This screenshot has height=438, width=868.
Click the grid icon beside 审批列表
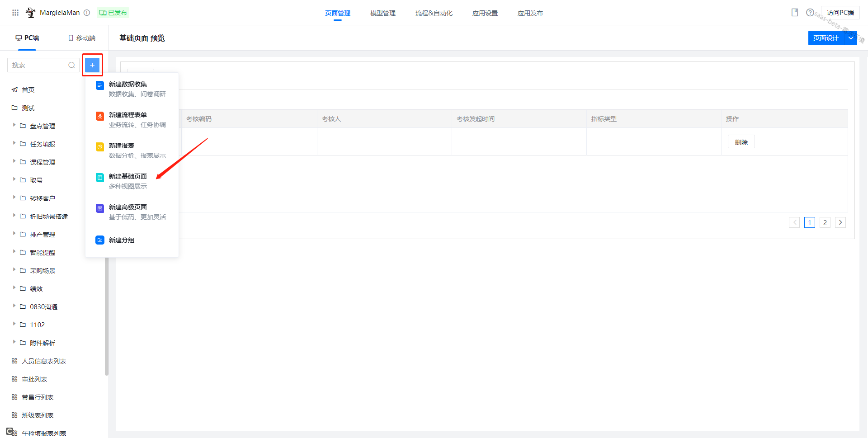tap(14, 379)
